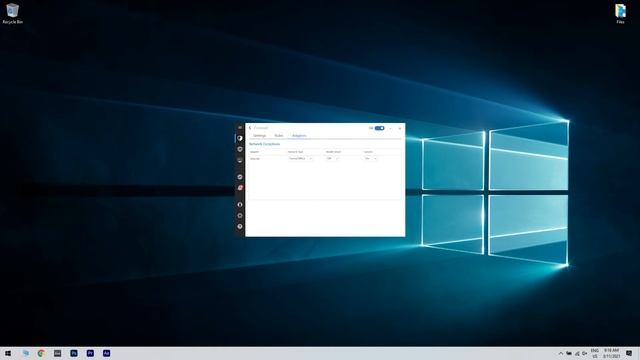Viewport: 640px width, 360px height.
Task: Open the Stealth Mode dropdown
Action: [x=332, y=158]
